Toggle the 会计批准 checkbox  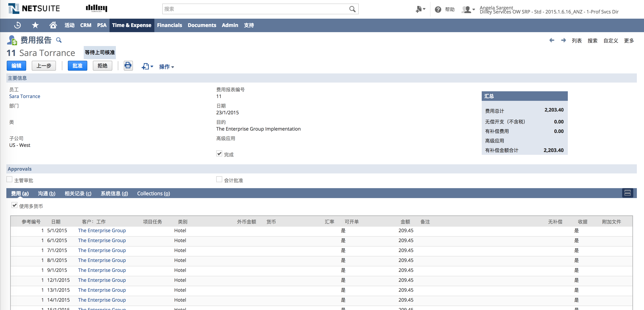219,179
